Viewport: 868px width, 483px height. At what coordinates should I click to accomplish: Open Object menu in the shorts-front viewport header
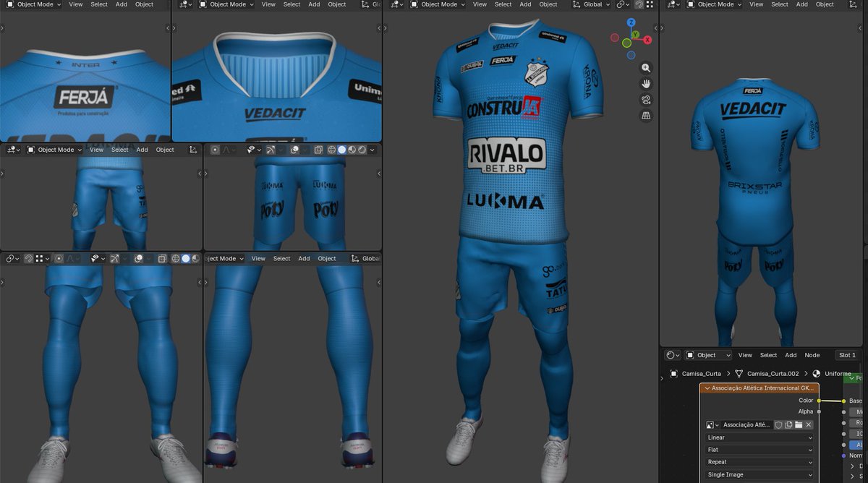pos(165,150)
